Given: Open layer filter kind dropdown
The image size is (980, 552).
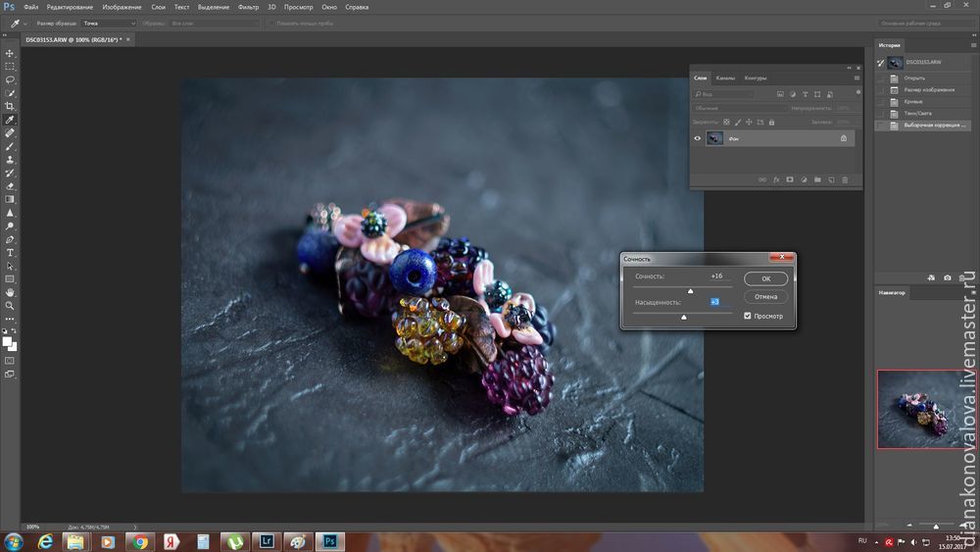Looking at the screenshot, I should click(723, 94).
